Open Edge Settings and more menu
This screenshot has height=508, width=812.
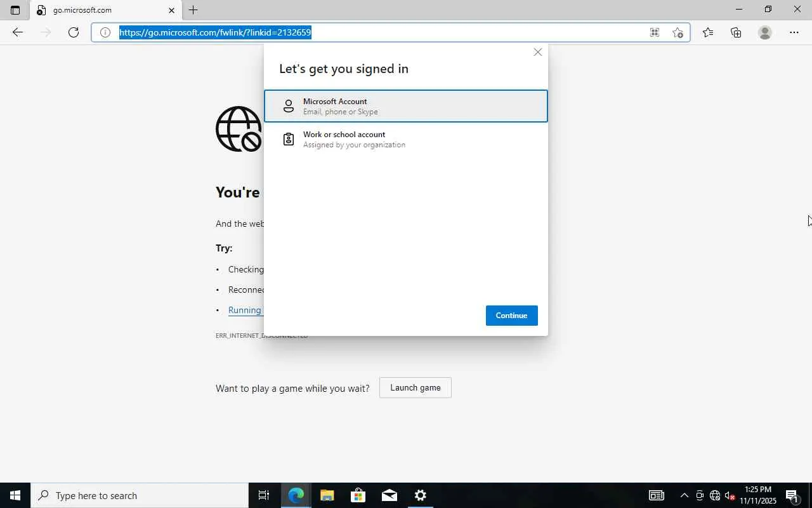(794, 32)
